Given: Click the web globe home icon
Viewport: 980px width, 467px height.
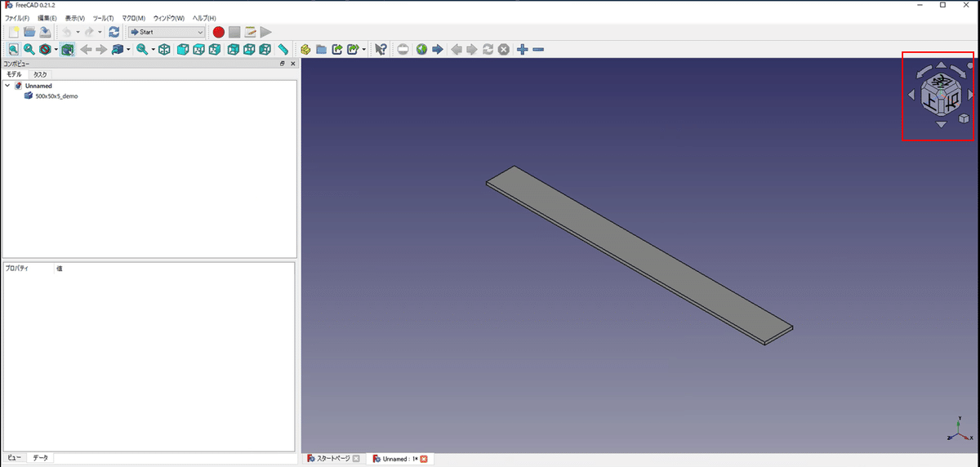Looking at the screenshot, I should click(x=421, y=50).
